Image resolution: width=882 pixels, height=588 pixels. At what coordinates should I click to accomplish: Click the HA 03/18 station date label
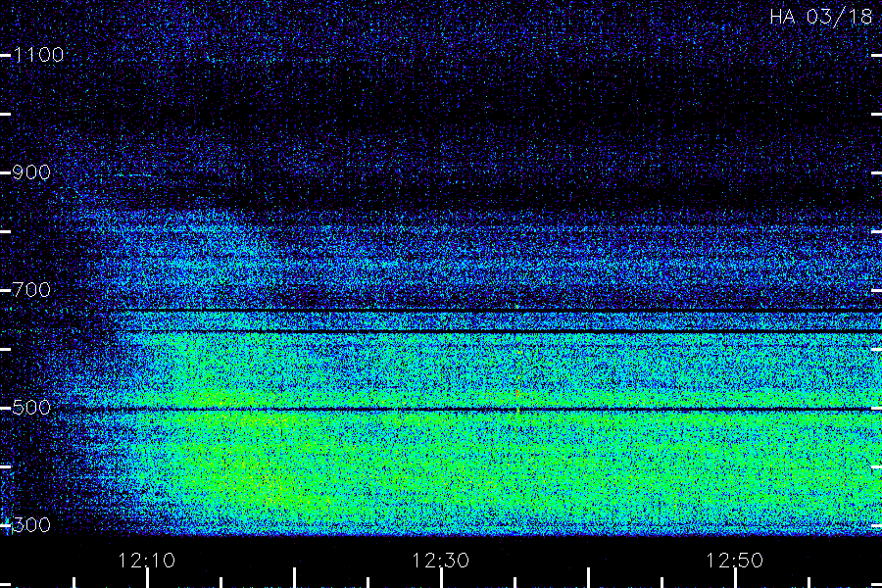coord(820,17)
